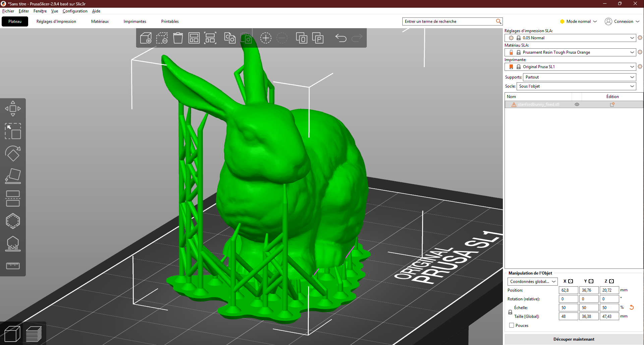Open the Editer menu

[24, 11]
